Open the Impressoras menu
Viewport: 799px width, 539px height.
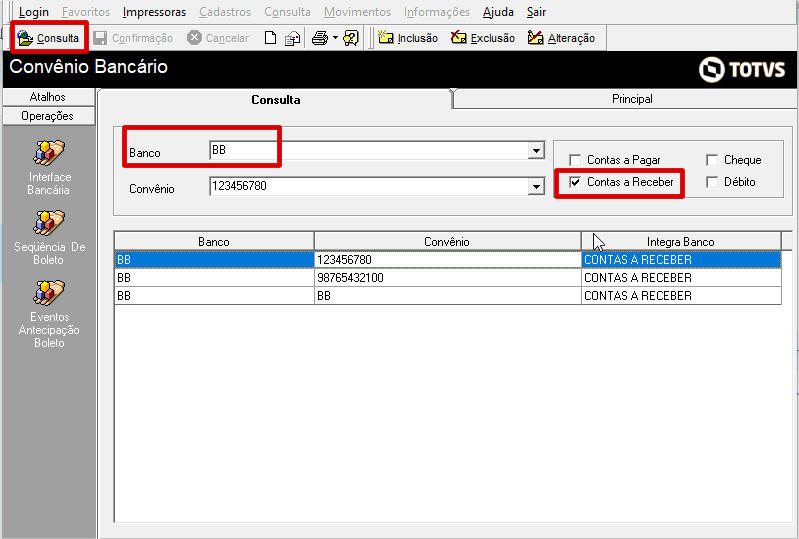(154, 12)
